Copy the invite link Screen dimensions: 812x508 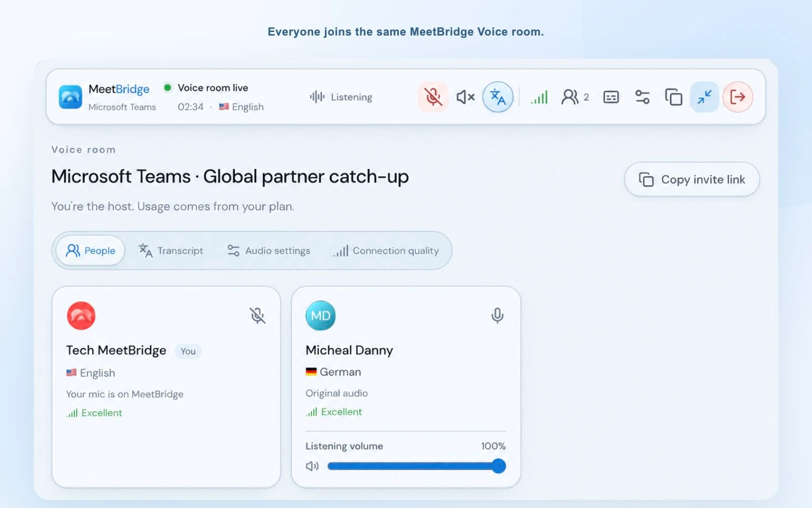(692, 179)
